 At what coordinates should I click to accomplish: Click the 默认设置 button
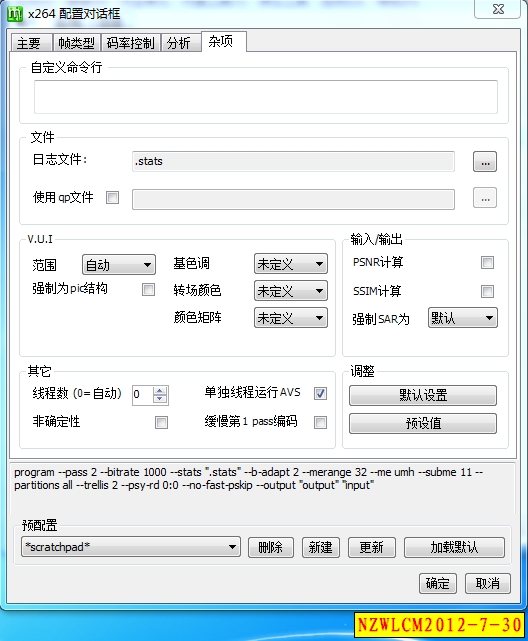(x=423, y=395)
